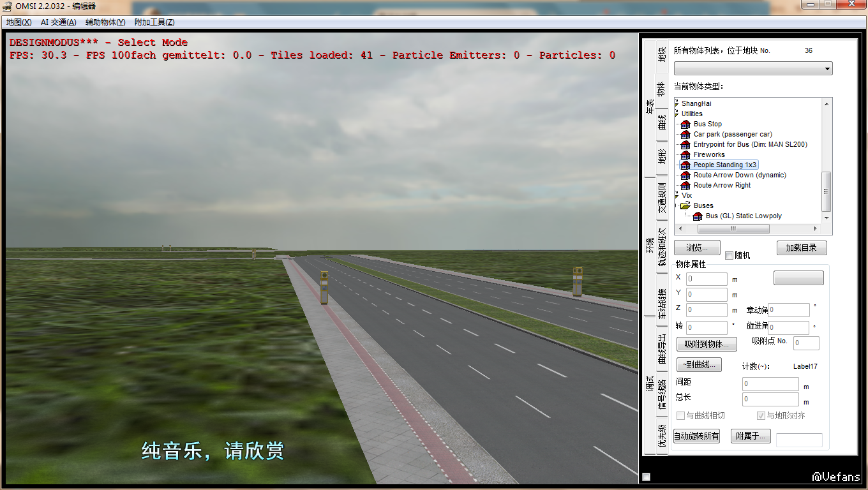Open the AI 交通(A) menu
The width and height of the screenshot is (868, 490).
coord(58,22)
